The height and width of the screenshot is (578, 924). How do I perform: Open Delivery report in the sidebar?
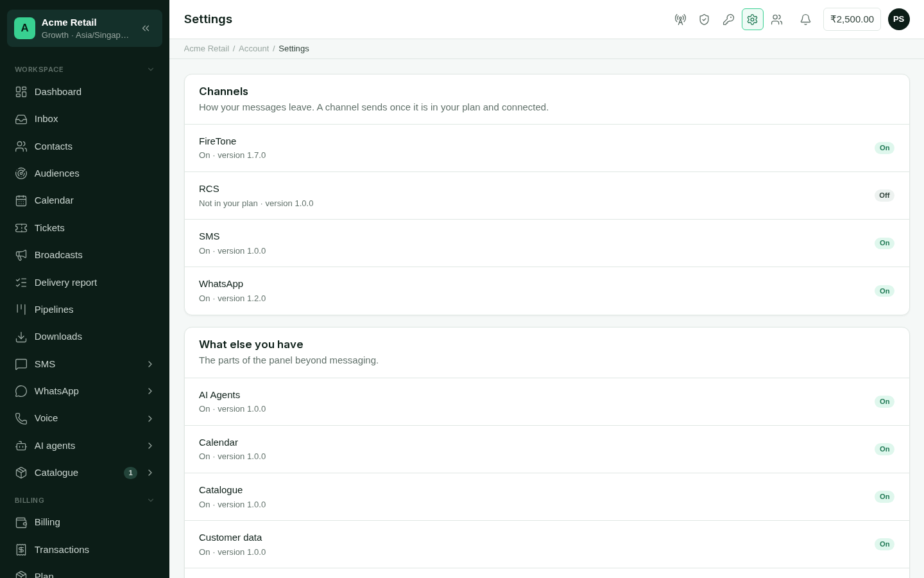click(85, 283)
